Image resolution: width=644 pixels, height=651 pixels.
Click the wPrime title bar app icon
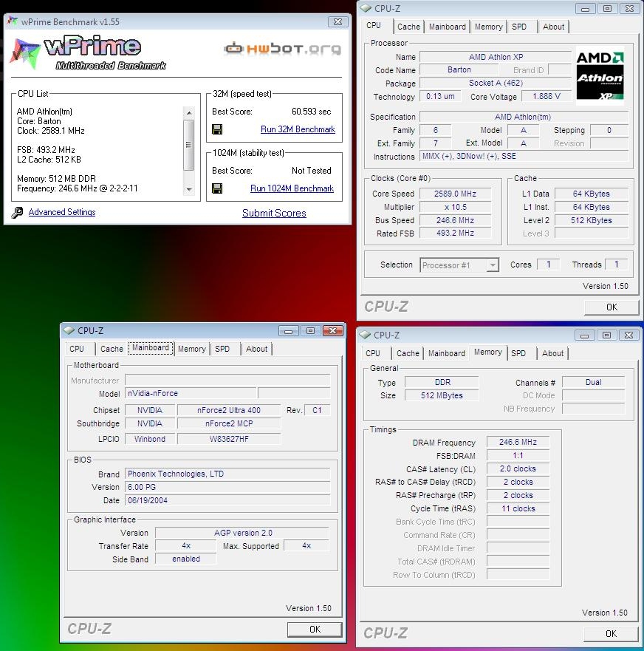[13, 21]
